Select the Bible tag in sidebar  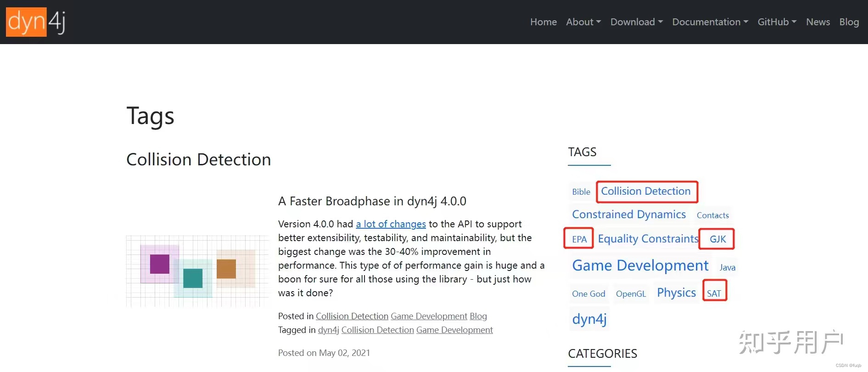pos(581,192)
